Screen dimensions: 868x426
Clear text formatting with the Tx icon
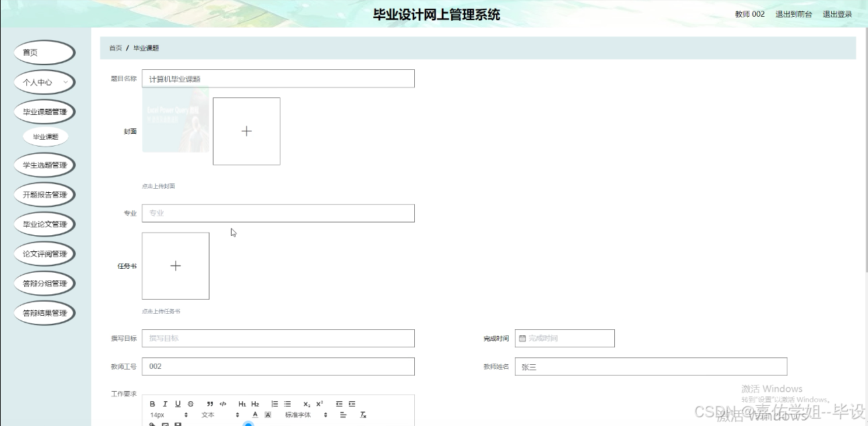point(363,415)
